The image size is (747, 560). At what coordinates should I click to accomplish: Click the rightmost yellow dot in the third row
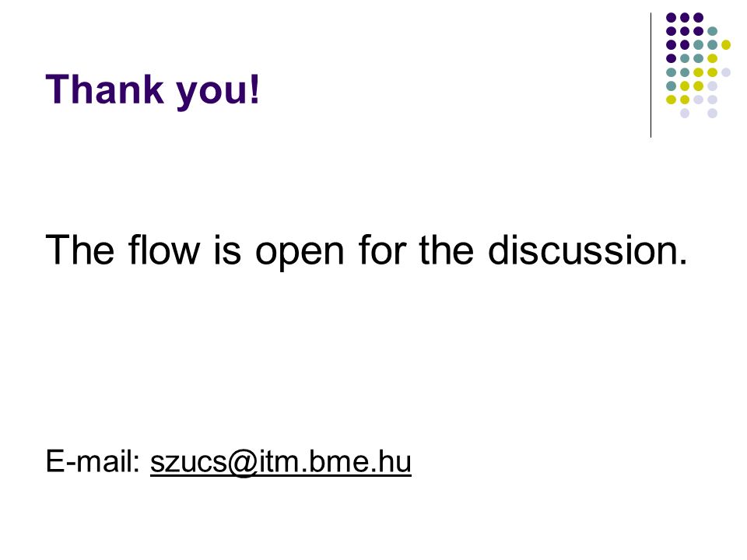tap(726, 45)
